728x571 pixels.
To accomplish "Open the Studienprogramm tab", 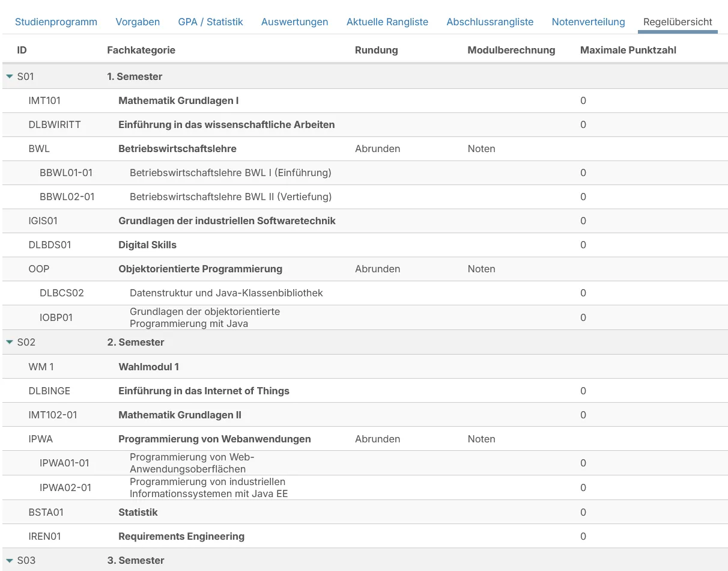I will [x=56, y=22].
